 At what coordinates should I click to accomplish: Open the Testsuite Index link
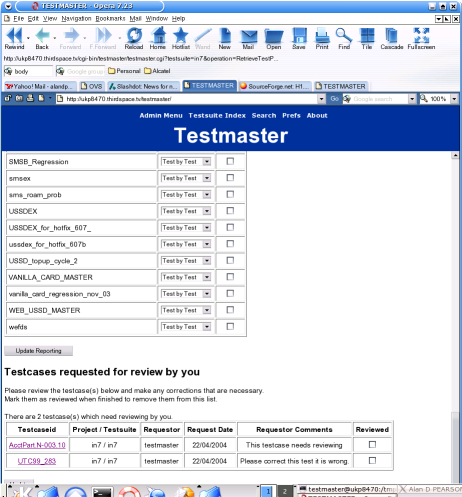click(217, 115)
